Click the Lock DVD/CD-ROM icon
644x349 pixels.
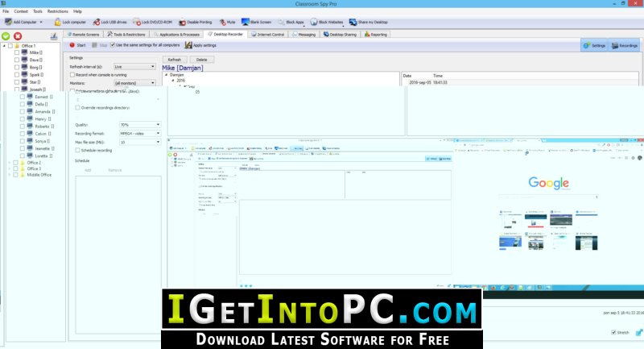tap(137, 22)
